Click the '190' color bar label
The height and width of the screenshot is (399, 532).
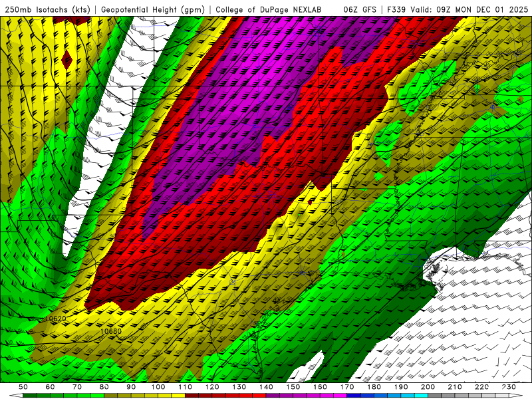point(401,387)
